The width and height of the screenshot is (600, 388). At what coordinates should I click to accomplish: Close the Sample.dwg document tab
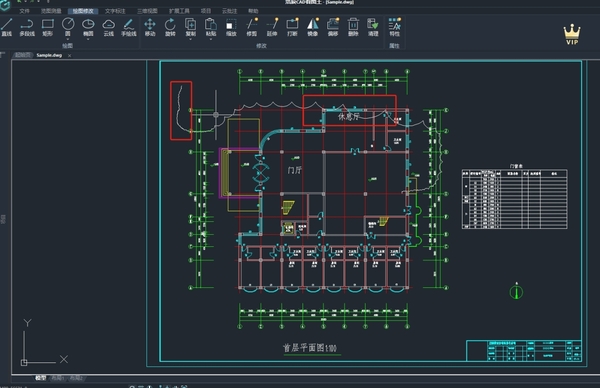click(x=69, y=55)
